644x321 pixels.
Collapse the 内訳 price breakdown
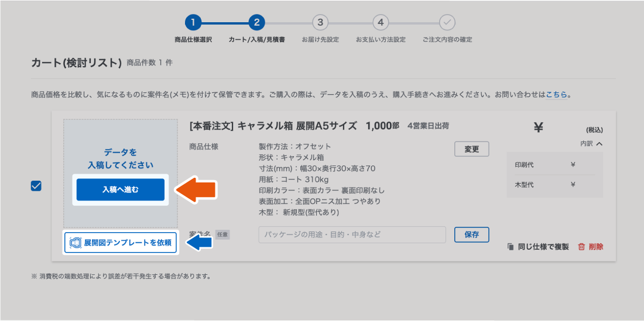[x=591, y=144]
